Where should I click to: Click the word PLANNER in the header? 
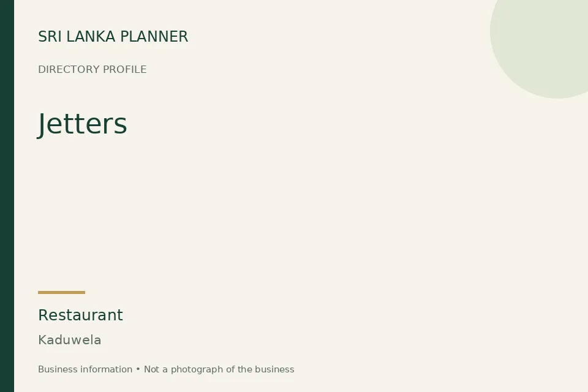154,37
